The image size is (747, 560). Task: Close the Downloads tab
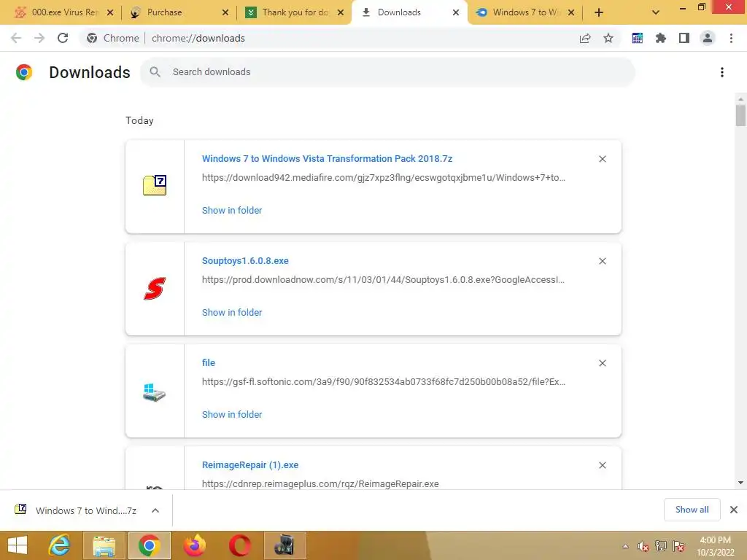coord(456,13)
